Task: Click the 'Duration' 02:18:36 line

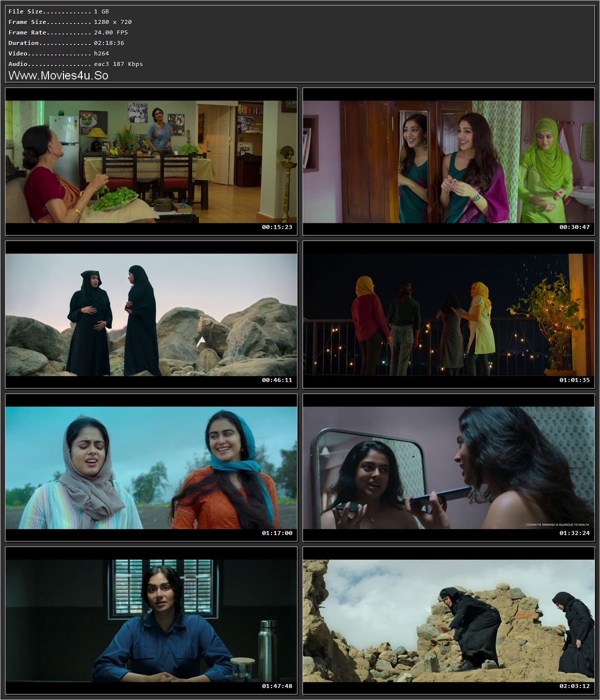Action: pyautogui.click(x=66, y=43)
